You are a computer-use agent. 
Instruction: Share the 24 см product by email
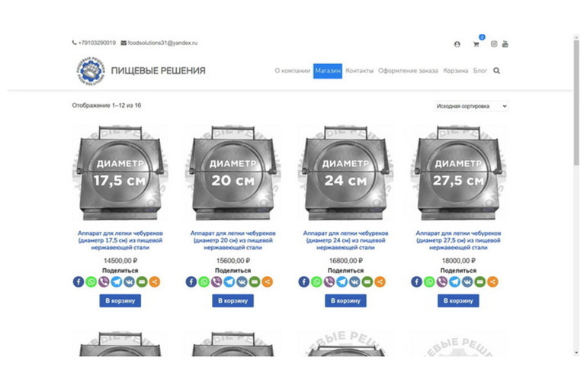pyautogui.click(x=367, y=281)
